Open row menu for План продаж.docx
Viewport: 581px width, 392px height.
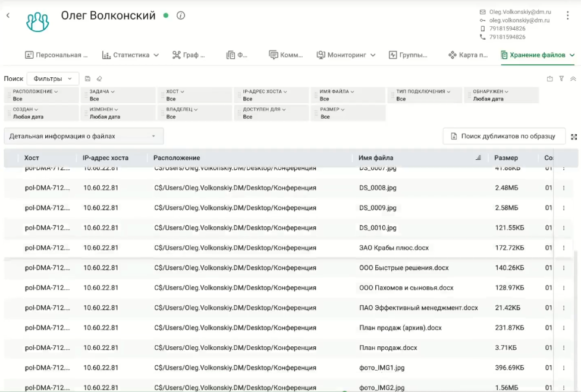564,348
